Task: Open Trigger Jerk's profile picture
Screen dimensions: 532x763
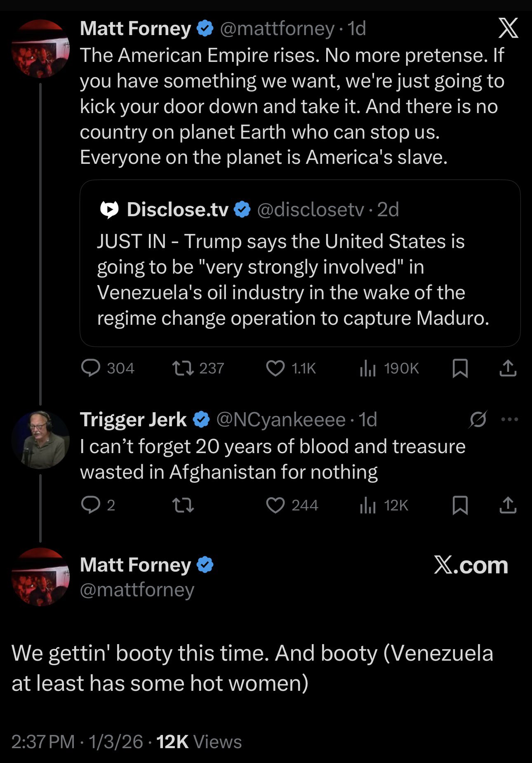Action: [40, 439]
